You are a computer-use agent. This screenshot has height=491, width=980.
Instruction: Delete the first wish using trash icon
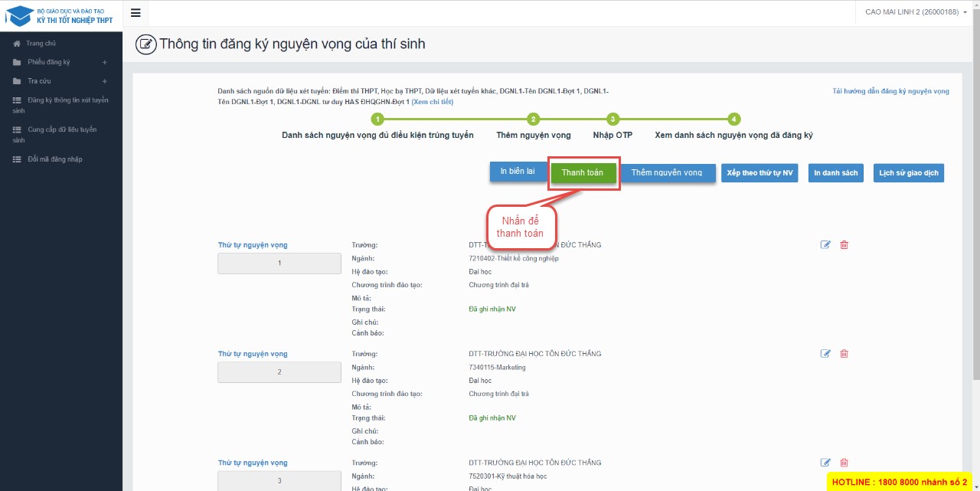(x=844, y=245)
